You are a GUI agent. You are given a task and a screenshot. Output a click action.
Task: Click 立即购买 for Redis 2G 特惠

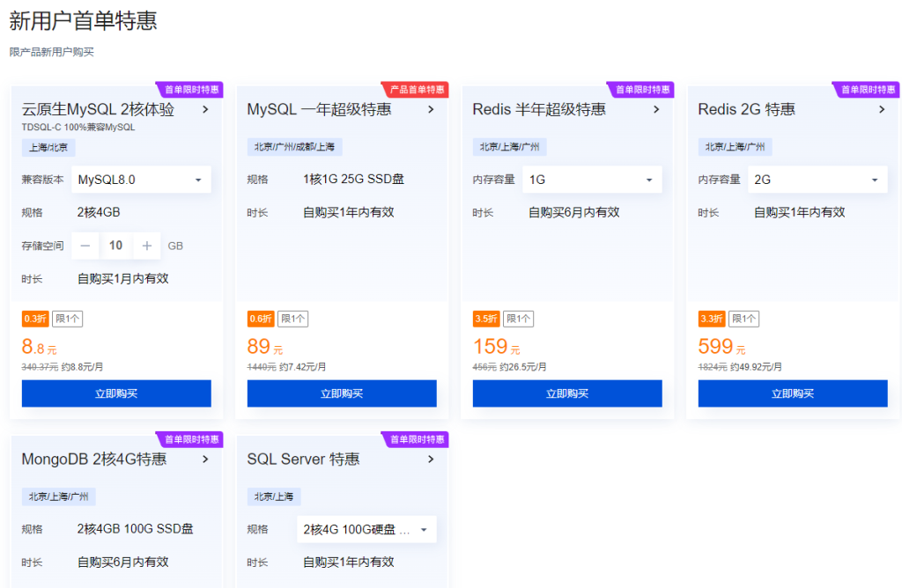pos(793,393)
